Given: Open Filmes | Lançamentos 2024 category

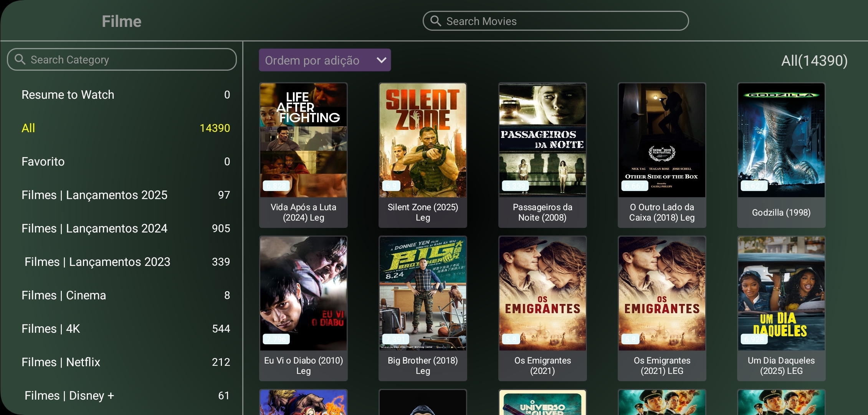Looking at the screenshot, I should click(x=94, y=229).
